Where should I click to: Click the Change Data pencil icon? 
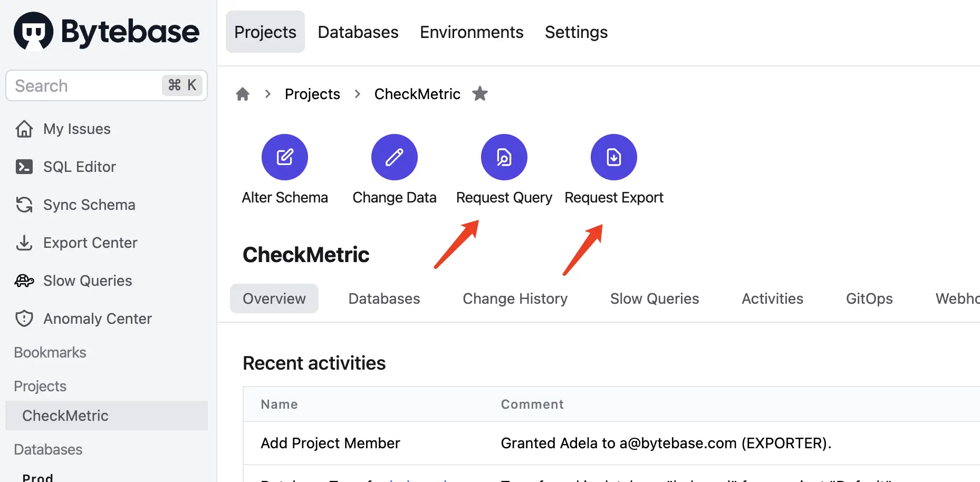click(395, 157)
